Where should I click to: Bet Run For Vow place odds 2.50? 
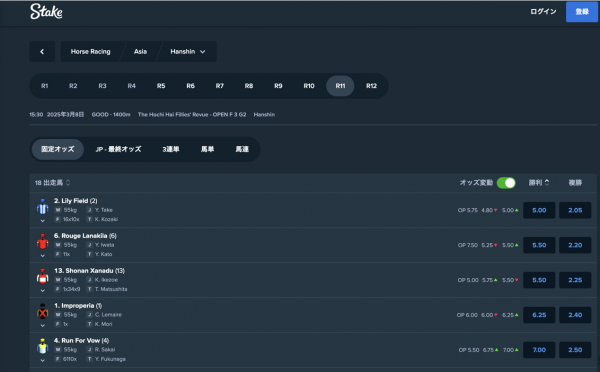(575, 349)
